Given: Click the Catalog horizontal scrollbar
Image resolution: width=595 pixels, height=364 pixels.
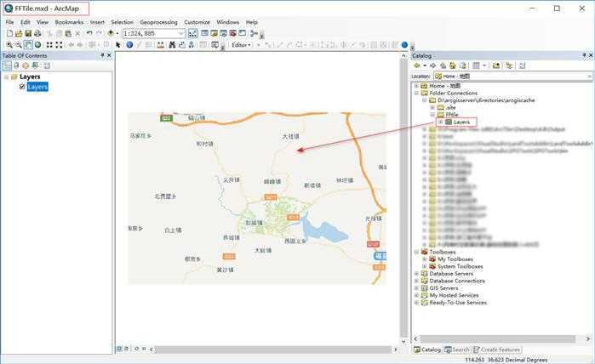Looking at the screenshot, I should [498, 338].
